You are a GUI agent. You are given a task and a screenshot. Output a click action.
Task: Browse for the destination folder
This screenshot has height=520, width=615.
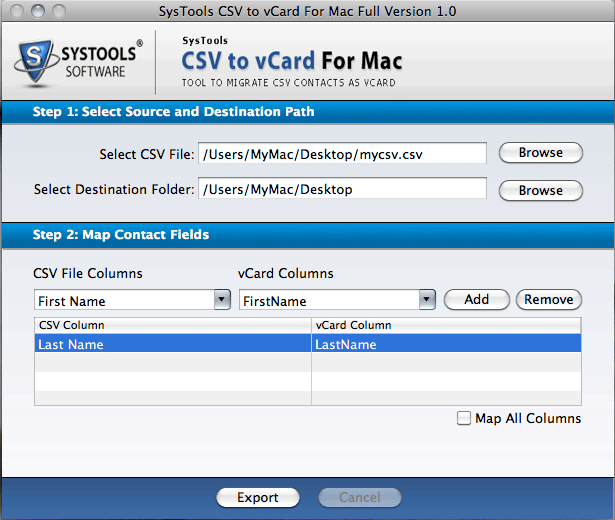(540, 190)
